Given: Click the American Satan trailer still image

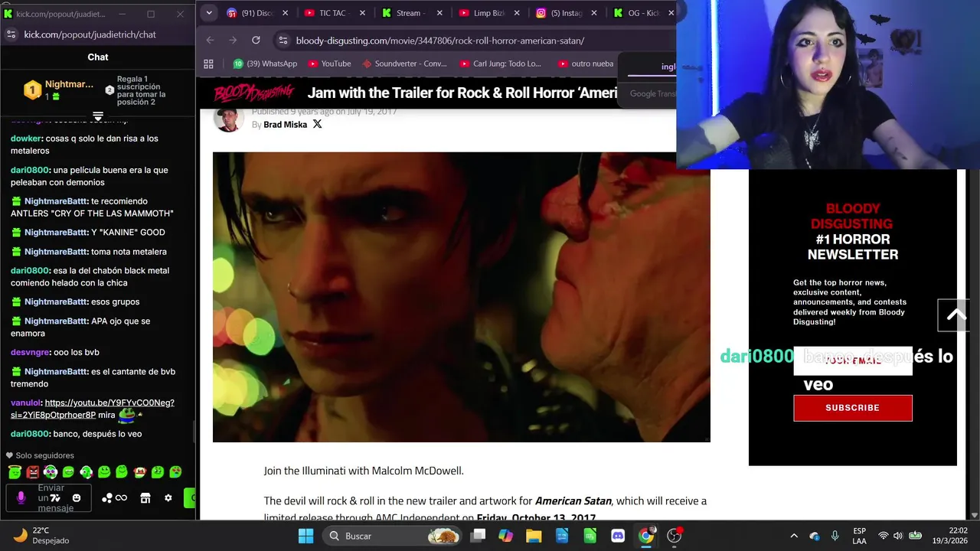Looking at the screenshot, I should (462, 297).
